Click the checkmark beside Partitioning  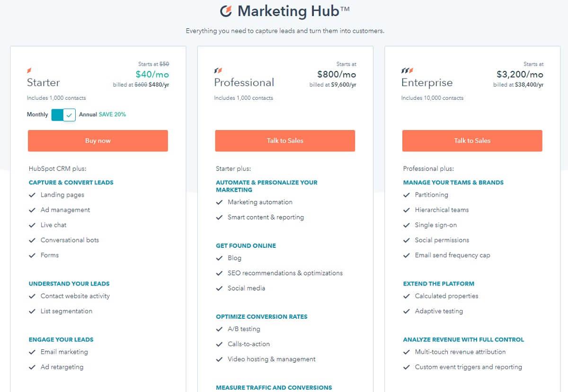tap(407, 195)
